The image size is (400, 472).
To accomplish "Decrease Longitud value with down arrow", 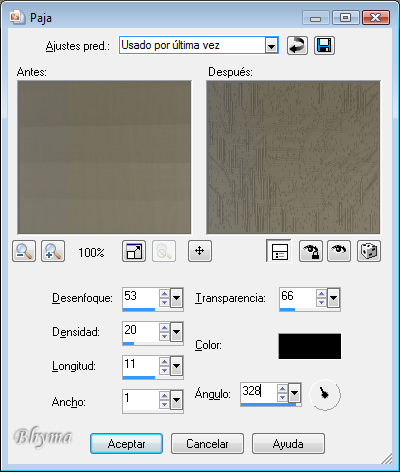I will pyautogui.click(x=164, y=371).
